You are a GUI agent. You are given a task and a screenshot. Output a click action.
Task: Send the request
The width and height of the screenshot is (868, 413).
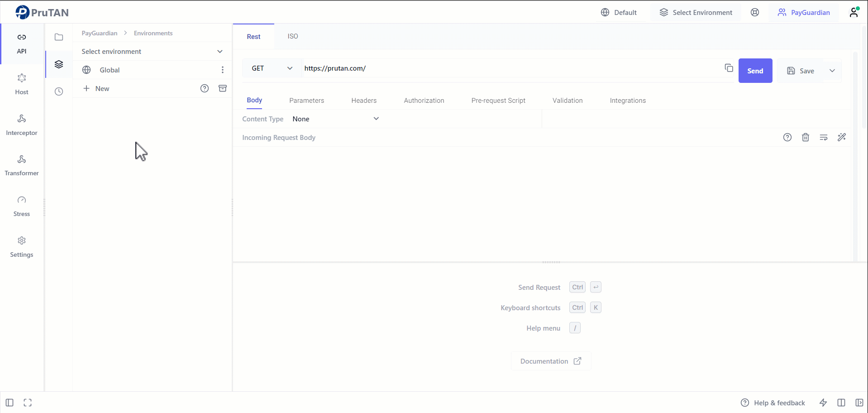(755, 71)
